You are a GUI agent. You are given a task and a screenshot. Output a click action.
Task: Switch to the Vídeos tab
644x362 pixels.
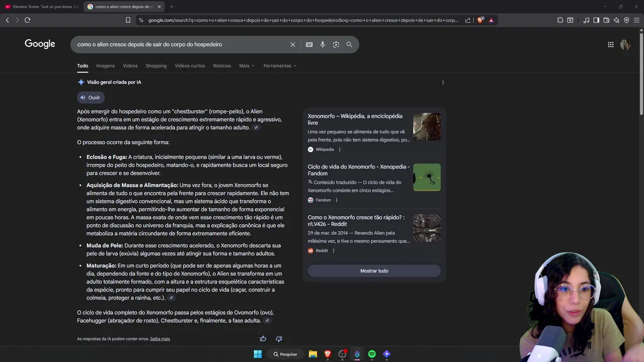[x=130, y=66]
